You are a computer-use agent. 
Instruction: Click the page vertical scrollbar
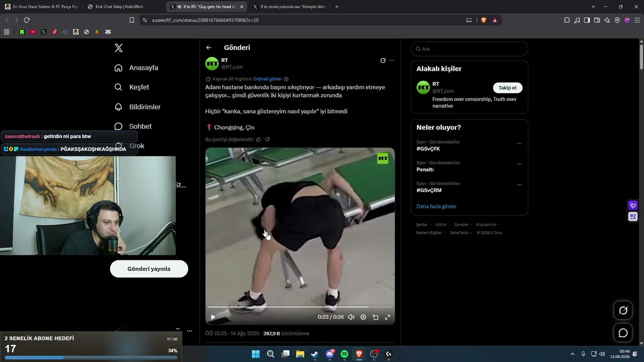coord(641,56)
